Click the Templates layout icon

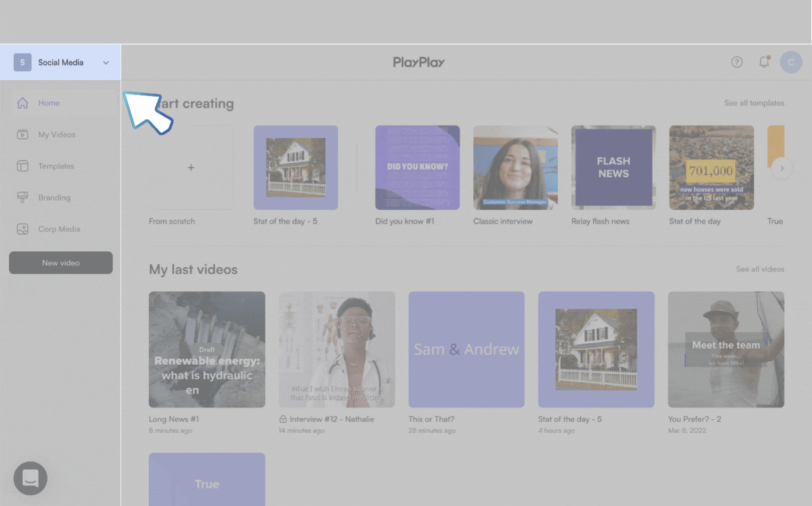[x=23, y=166]
